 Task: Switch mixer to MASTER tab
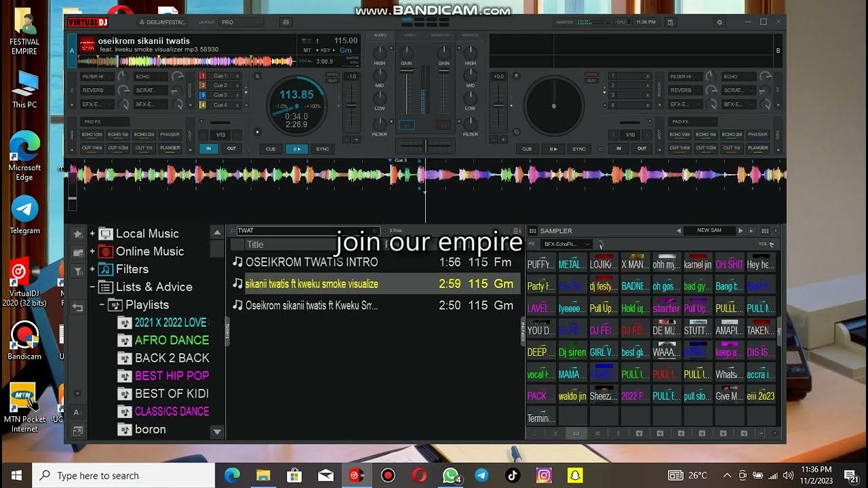pyautogui.click(x=470, y=35)
